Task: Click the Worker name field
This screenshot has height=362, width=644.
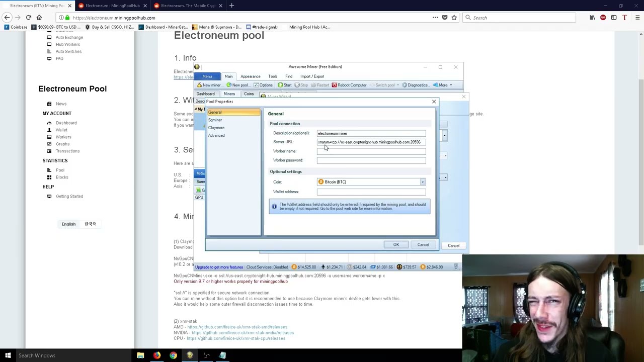Action: (x=371, y=151)
